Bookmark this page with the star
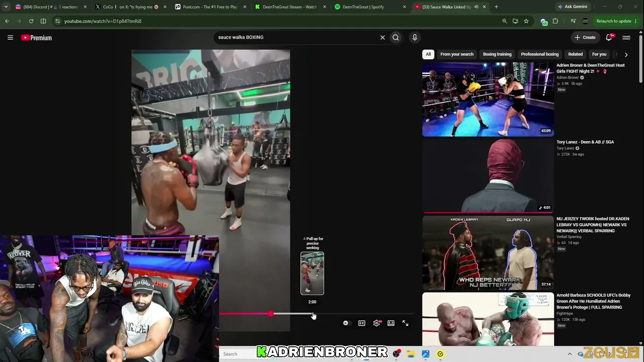 click(526, 21)
